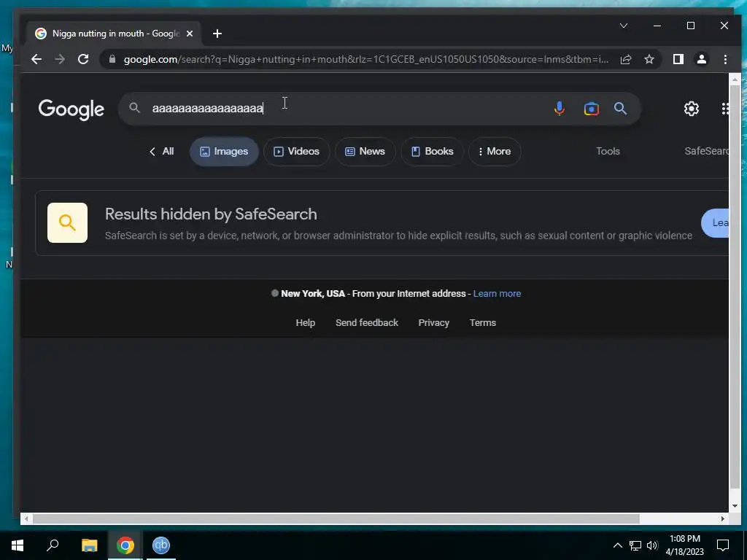Search by image with camera icon

(x=591, y=109)
